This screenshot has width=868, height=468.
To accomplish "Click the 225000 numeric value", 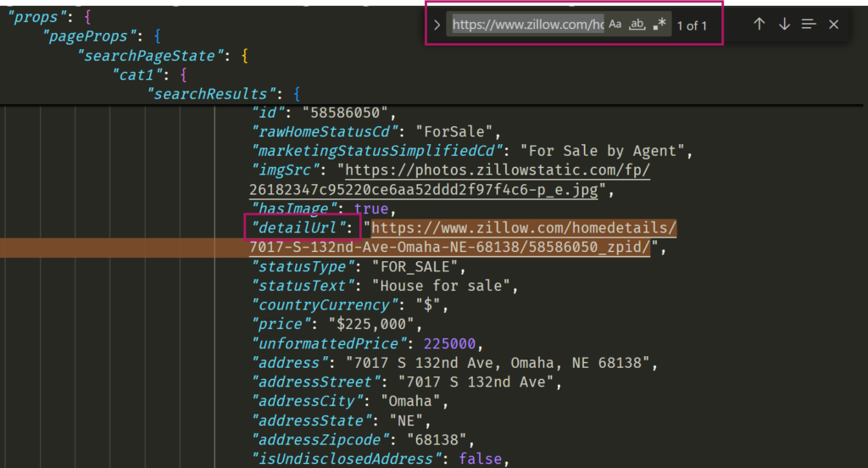I will click(x=449, y=344).
